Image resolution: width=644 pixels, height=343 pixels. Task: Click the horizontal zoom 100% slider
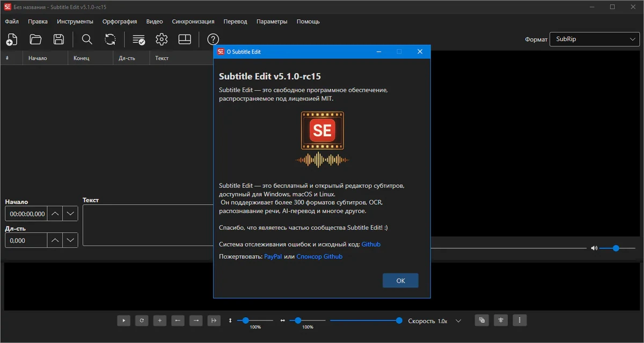(308, 320)
